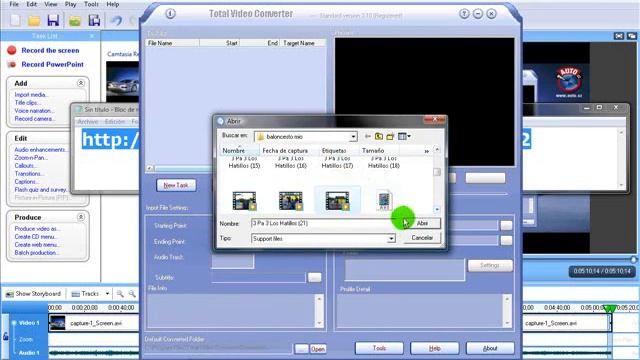Zoom out on the Camtasia timeline
640x360 pixels.
pyautogui.click(x=132, y=293)
